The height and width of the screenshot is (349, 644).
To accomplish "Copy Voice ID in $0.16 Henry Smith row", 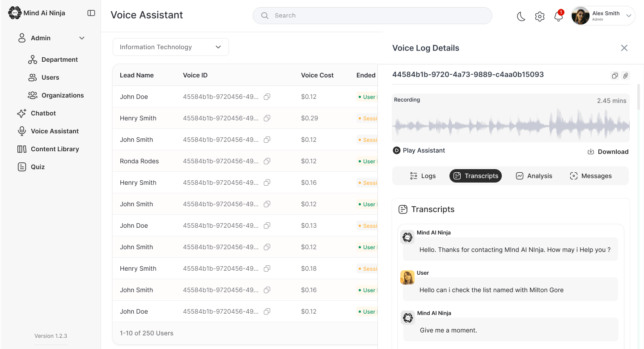I will click(267, 183).
